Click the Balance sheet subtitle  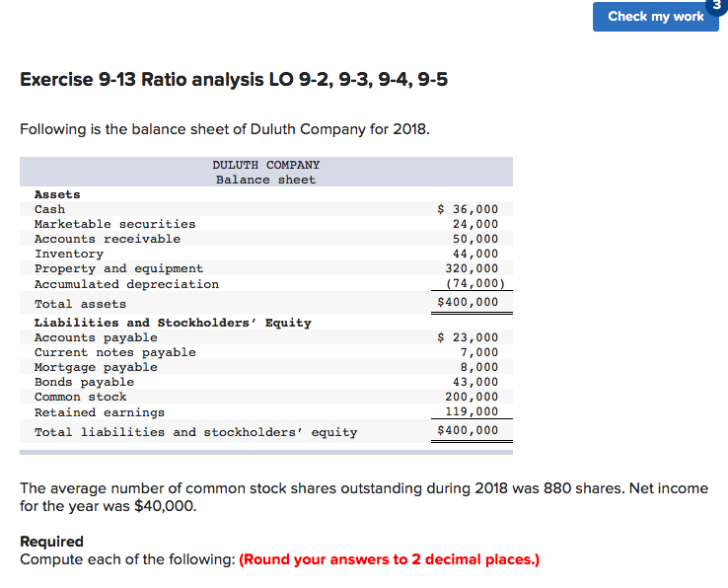[266, 180]
